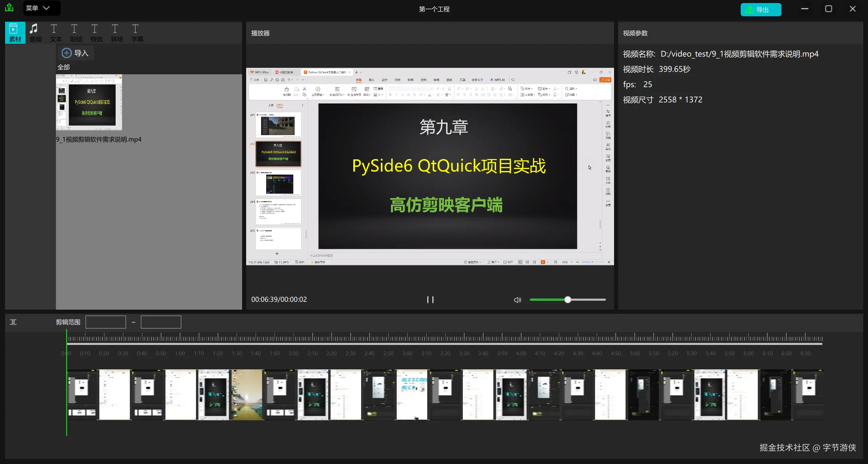Open the 特效 effects panel
This screenshot has width=868, height=464.
coord(96,32)
